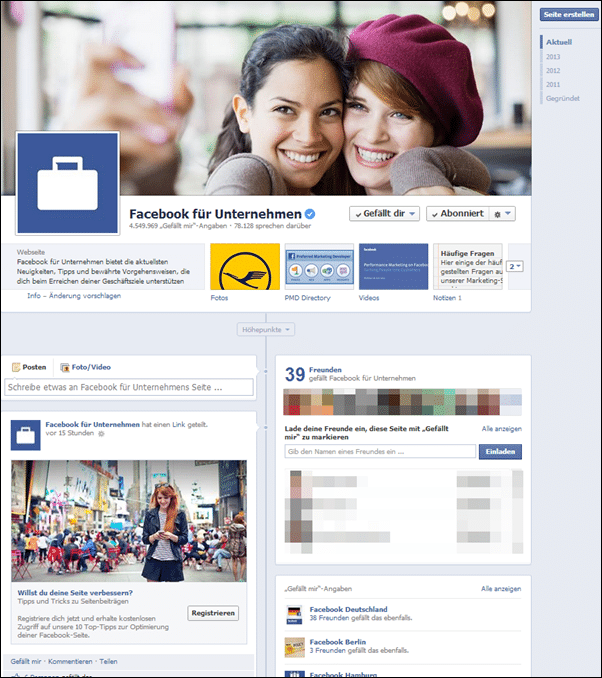Open the Info link
This screenshot has width=602, height=678.
34,296
